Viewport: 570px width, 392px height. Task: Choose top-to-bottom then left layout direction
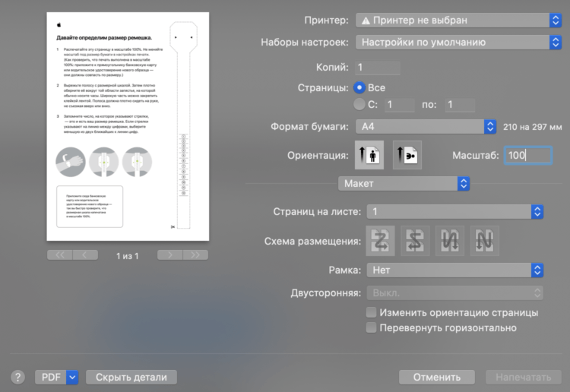(485, 241)
